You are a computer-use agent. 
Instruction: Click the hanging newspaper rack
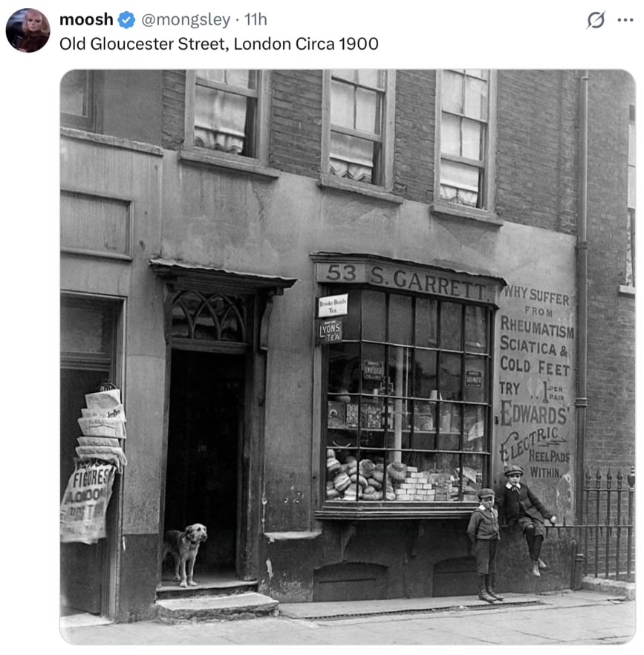[93, 463]
